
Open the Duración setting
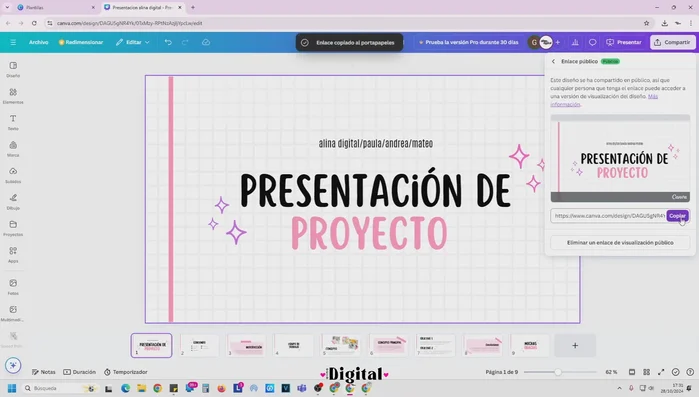click(79, 372)
